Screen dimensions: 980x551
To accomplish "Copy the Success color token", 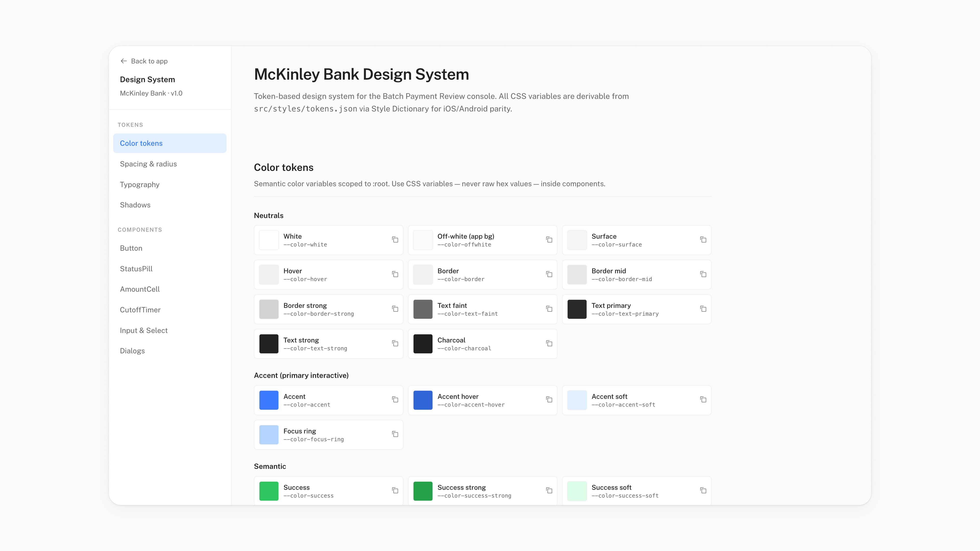I will click(x=395, y=491).
